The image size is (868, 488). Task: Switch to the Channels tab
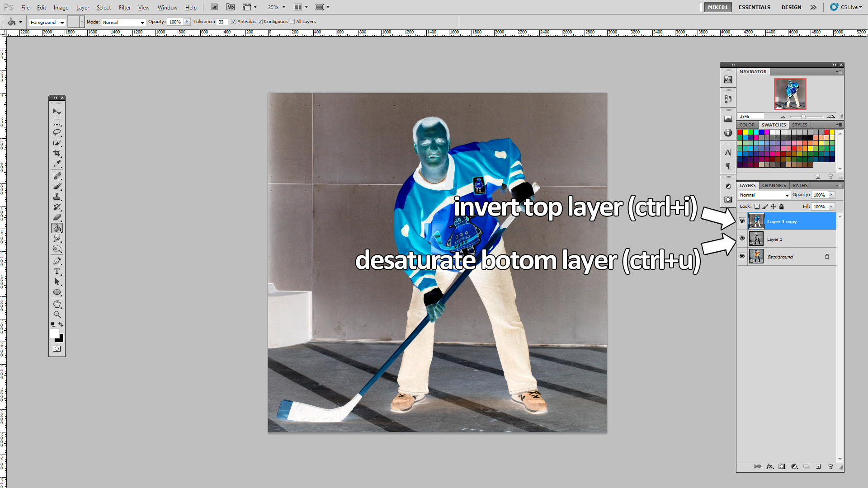tap(774, 185)
